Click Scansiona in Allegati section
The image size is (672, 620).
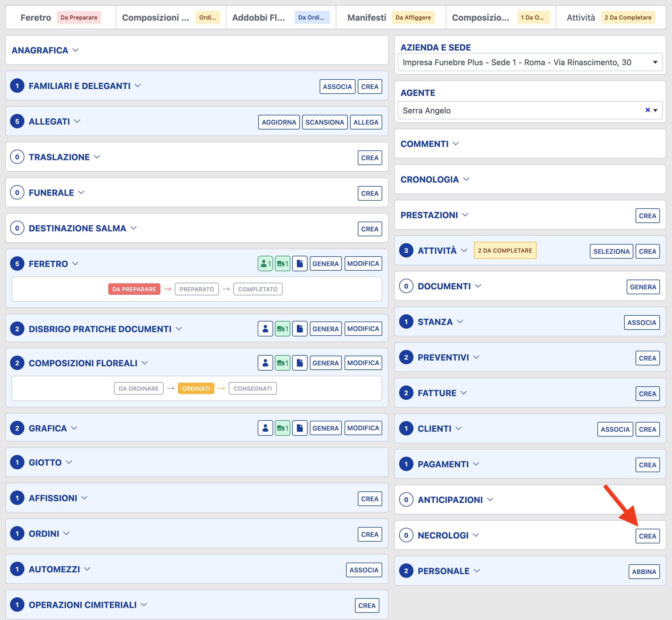pos(324,123)
